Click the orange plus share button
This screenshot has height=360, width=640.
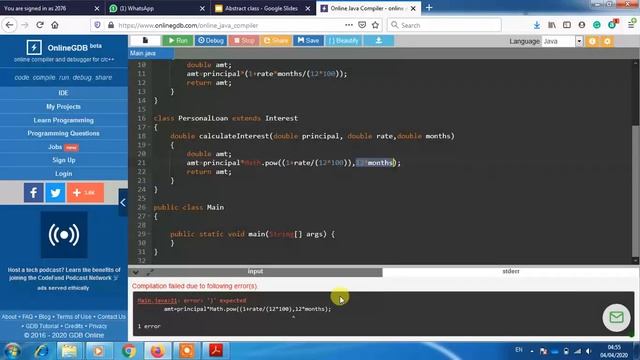click(85, 193)
